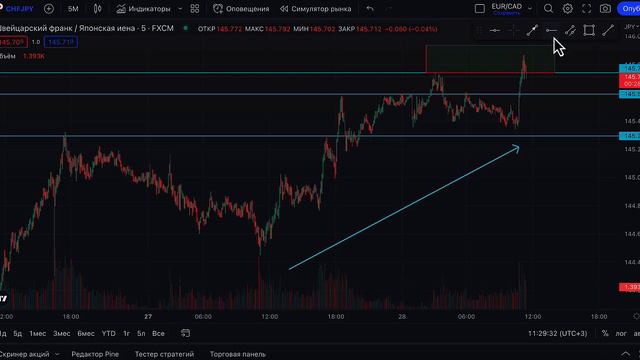Open the quick search magnifier icon
Screen dimensions: 640x360
tap(549, 9)
